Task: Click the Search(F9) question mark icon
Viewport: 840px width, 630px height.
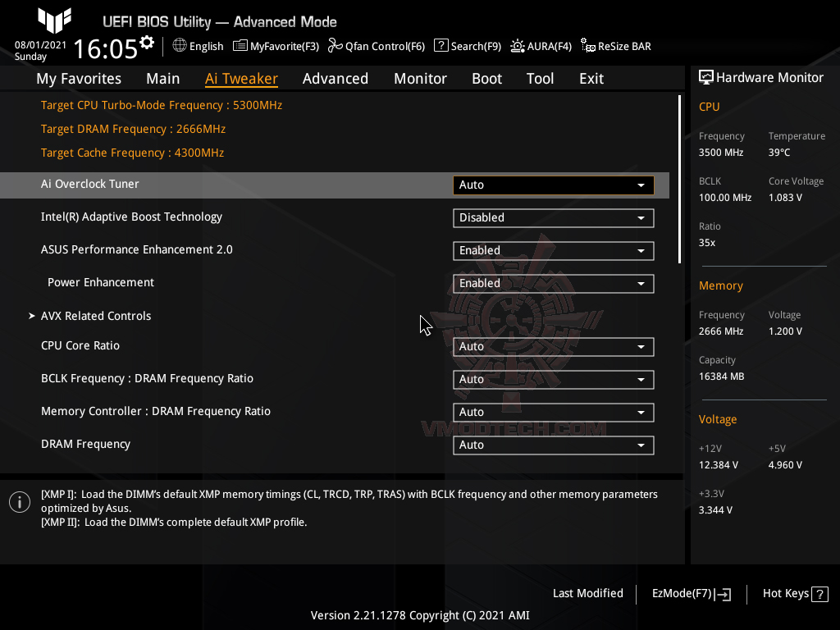Action: (441, 46)
